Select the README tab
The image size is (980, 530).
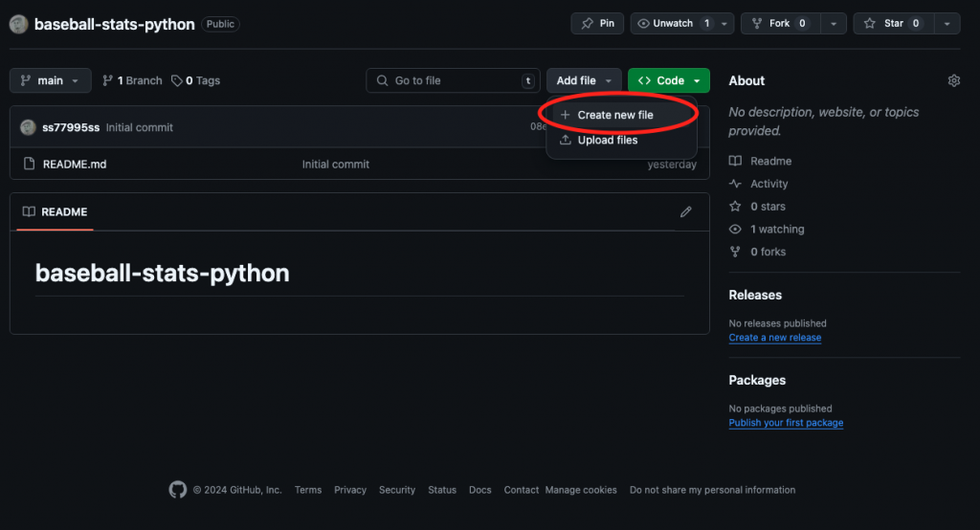pos(55,211)
